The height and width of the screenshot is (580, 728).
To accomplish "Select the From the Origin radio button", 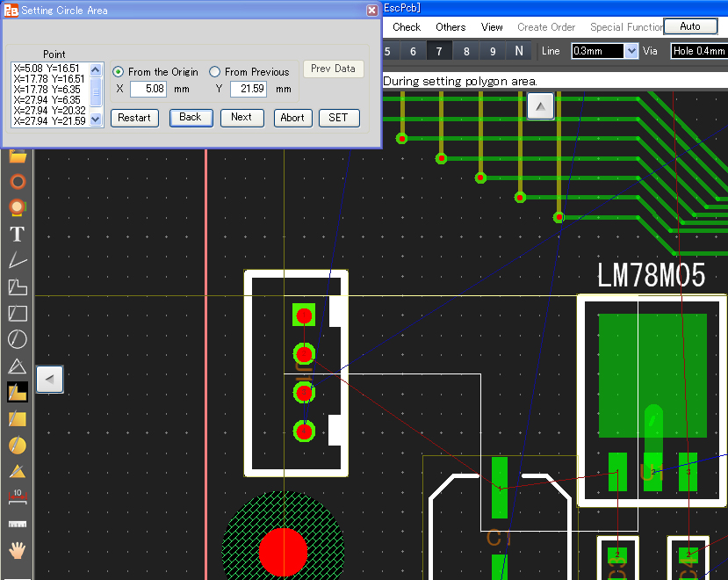I will 118,72.
